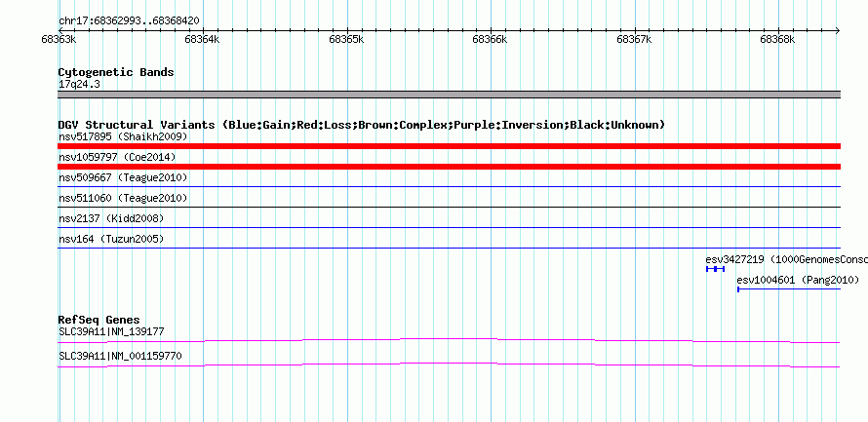Select the black line under nsv511060
The width and height of the screenshot is (868, 422).
point(449,207)
